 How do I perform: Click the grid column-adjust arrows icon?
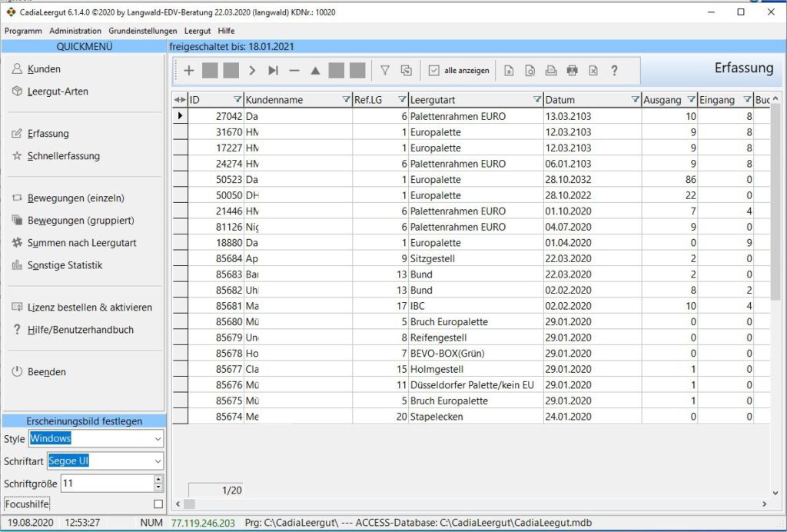point(180,100)
